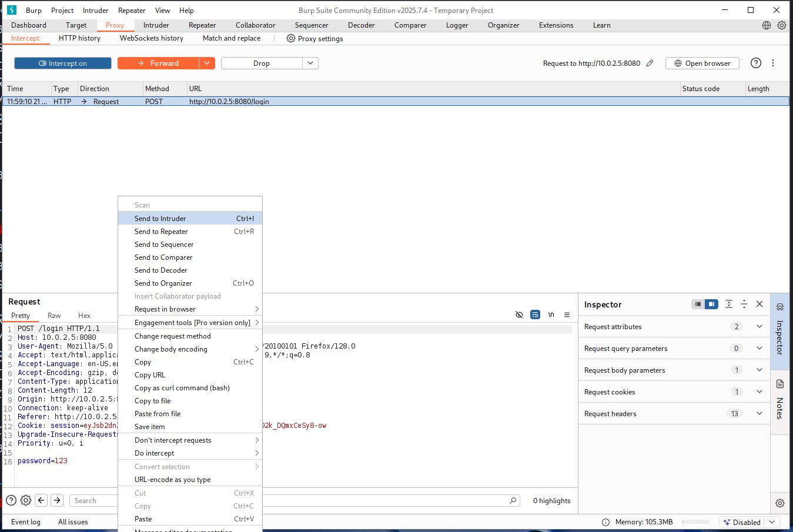The image size is (793, 532).
Task: Open the request editor hamburger menu
Action: (567, 314)
